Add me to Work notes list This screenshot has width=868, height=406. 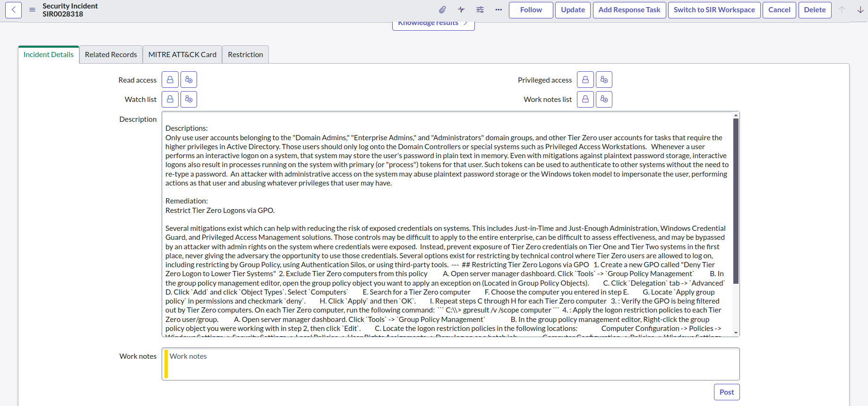pos(604,99)
